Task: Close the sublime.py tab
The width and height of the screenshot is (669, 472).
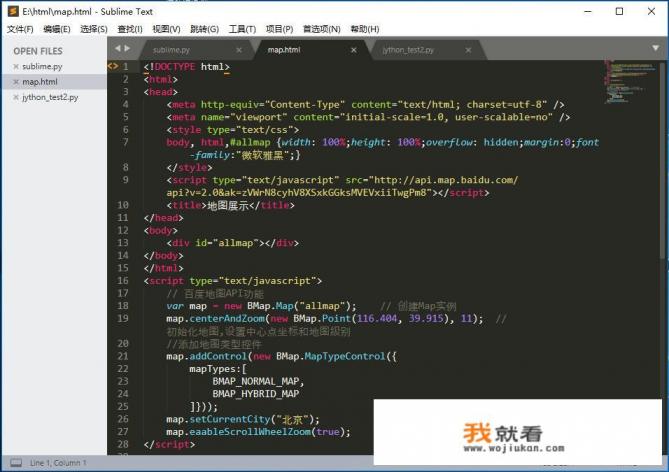Action: tap(238, 49)
